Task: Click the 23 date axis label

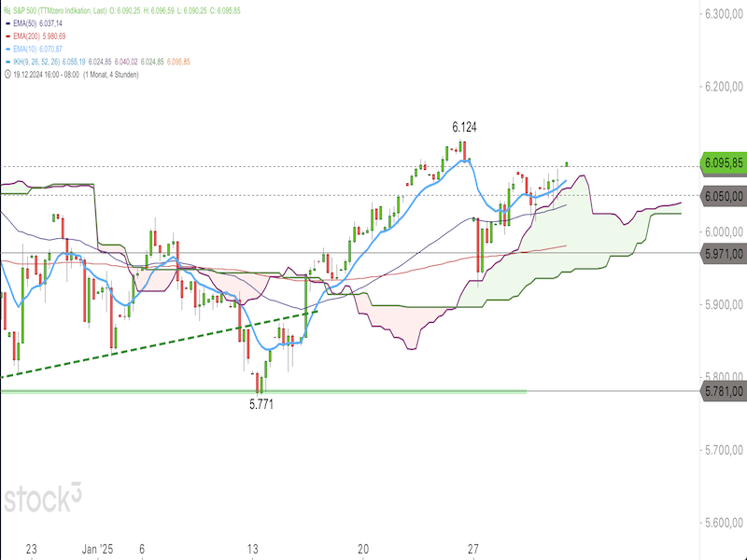Action: pyautogui.click(x=32, y=549)
